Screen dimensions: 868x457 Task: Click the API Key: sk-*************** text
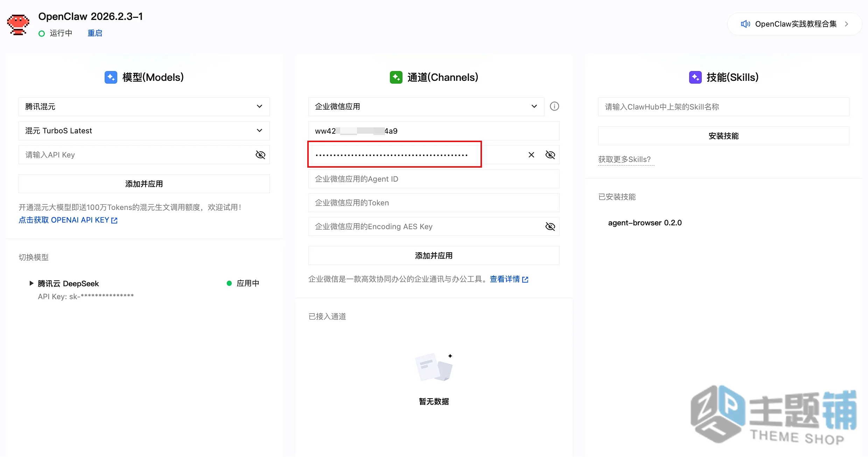coord(86,296)
